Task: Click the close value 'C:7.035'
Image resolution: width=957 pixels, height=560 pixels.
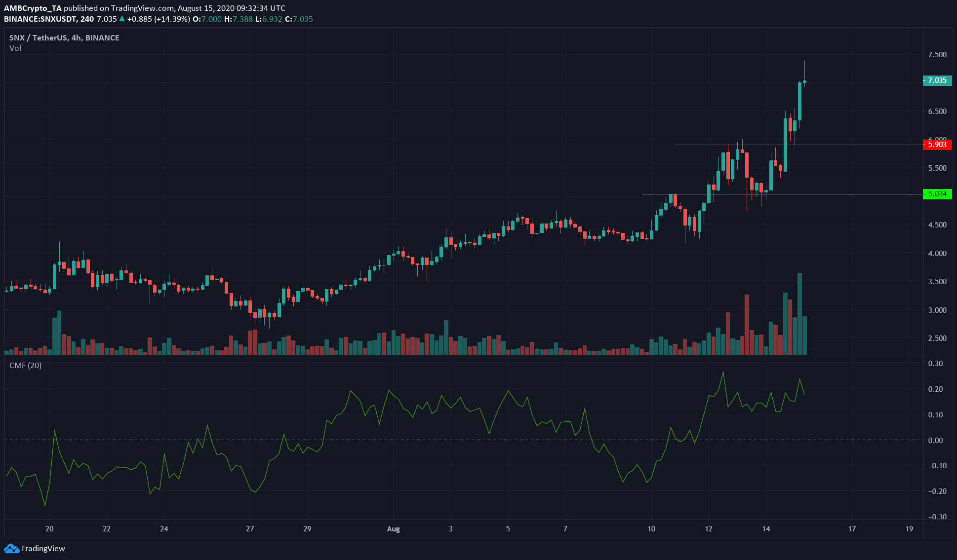Action: 299,19
